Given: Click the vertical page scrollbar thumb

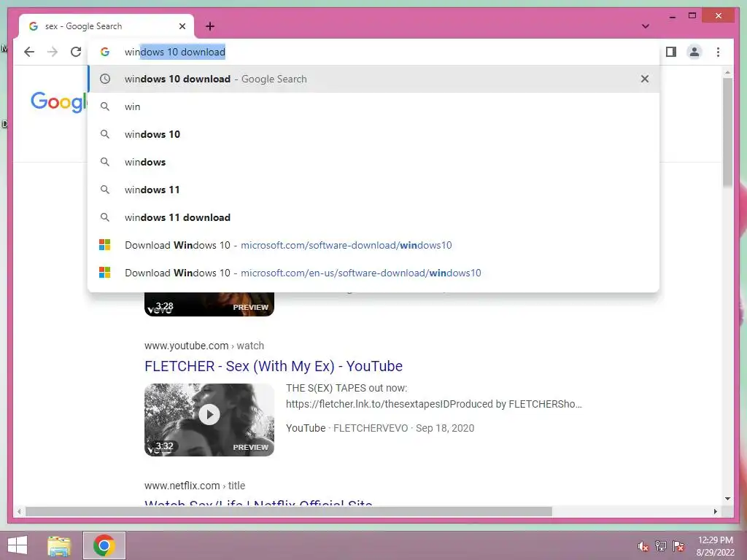Looking at the screenshot, I should (x=727, y=131).
